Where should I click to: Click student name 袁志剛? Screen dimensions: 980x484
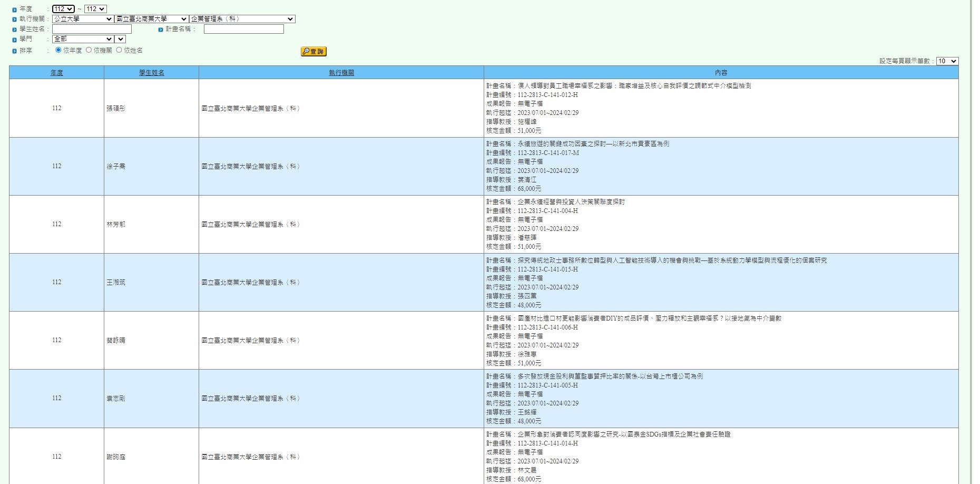click(x=116, y=398)
